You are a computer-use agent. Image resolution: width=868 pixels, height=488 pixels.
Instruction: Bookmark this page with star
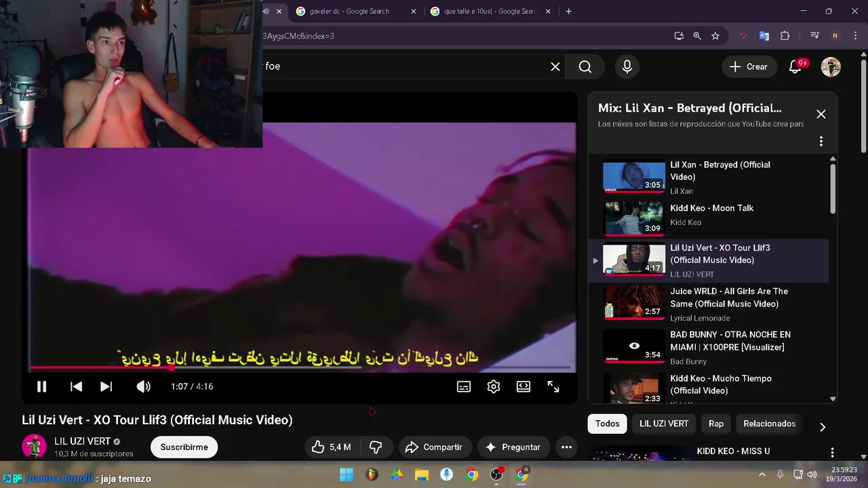715,36
